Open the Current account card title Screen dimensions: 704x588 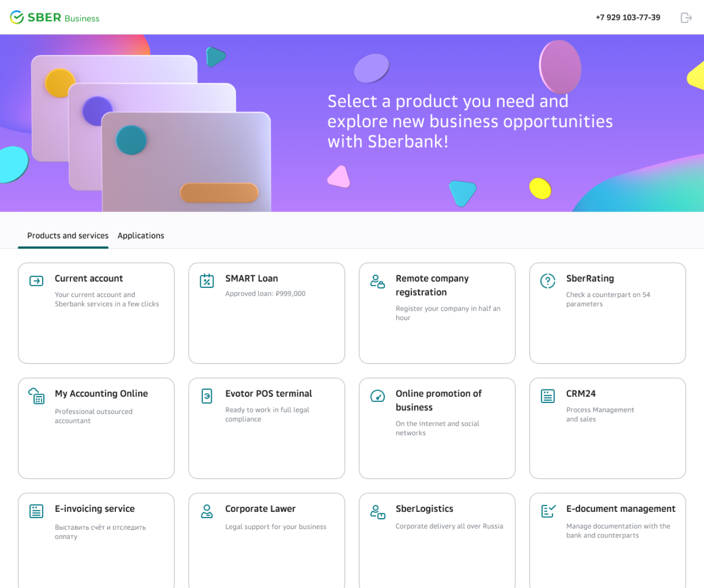click(x=89, y=278)
